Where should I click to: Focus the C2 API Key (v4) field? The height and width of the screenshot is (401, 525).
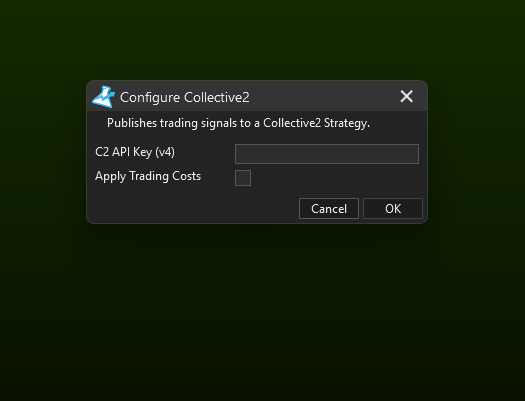327,154
